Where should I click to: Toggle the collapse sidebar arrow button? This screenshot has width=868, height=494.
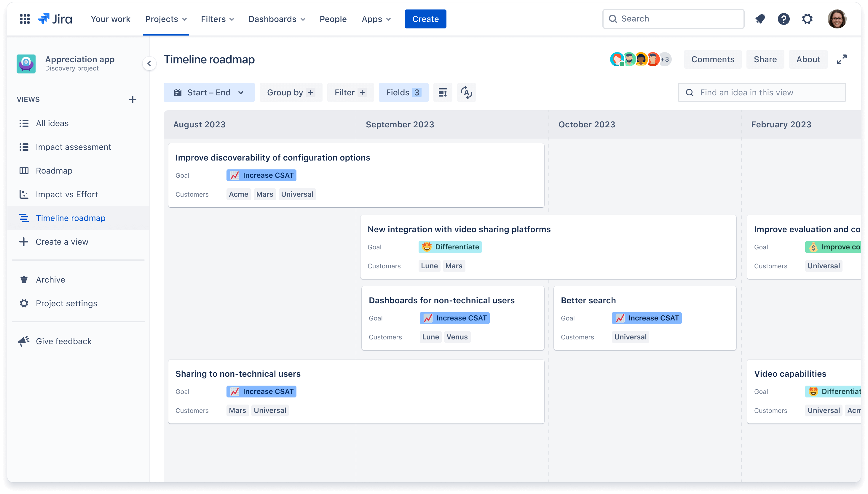tap(149, 63)
